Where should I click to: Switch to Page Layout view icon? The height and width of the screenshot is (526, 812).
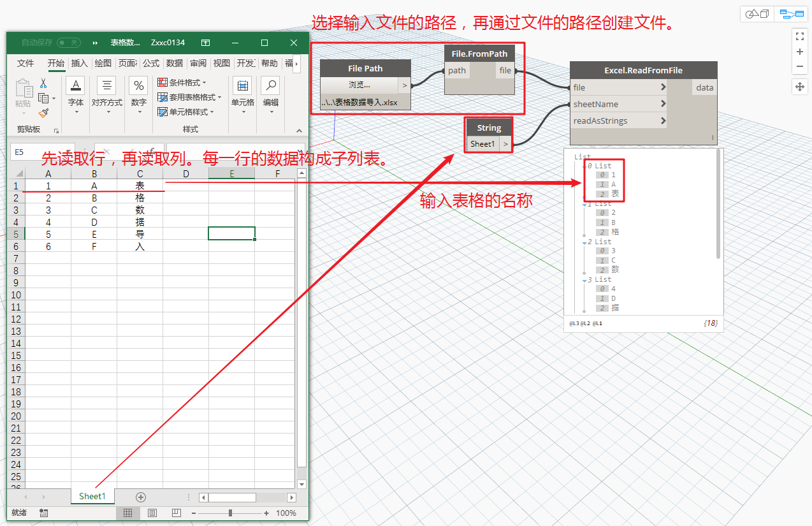pyautogui.click(x=152, y=513)
